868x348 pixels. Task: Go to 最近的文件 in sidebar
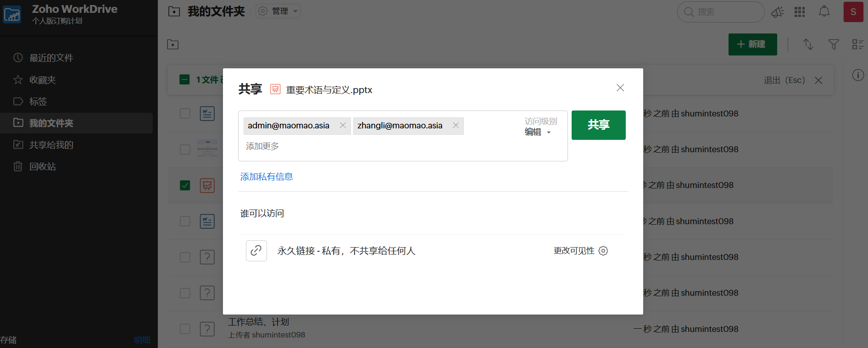point(51,58)
